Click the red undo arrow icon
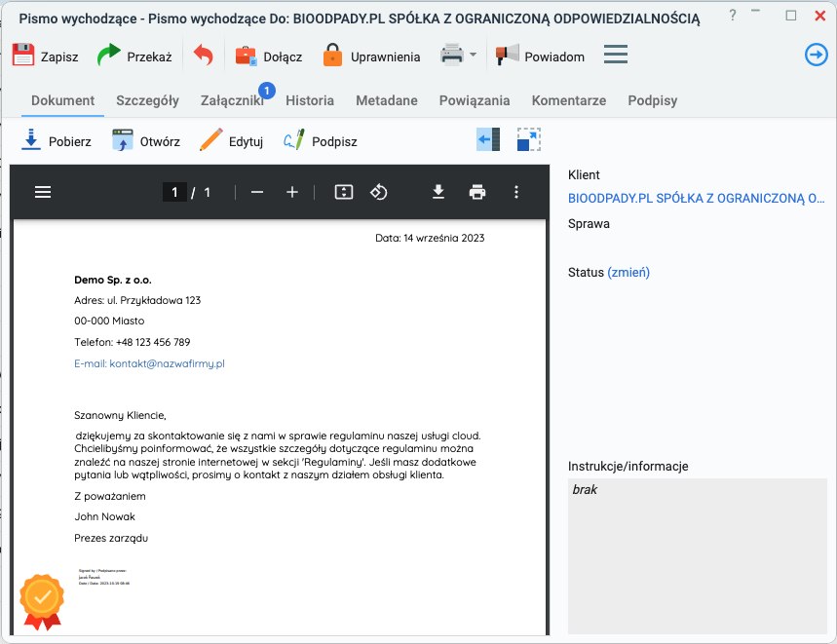837x644 pixels. click(204, 56)
